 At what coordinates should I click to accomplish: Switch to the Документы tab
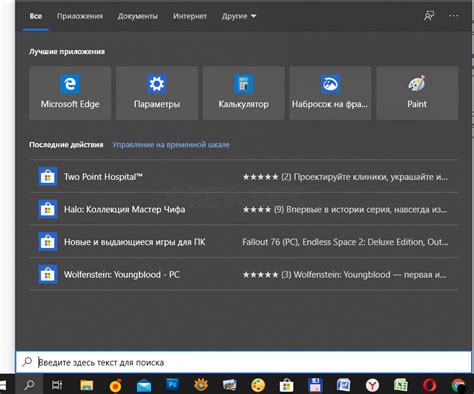(x=138, y=16)
